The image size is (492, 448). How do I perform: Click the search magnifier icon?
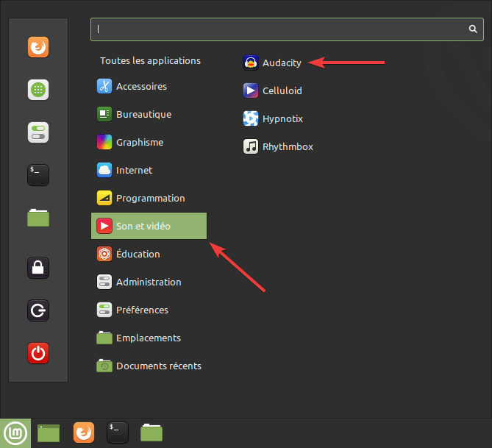click(473, 29)
